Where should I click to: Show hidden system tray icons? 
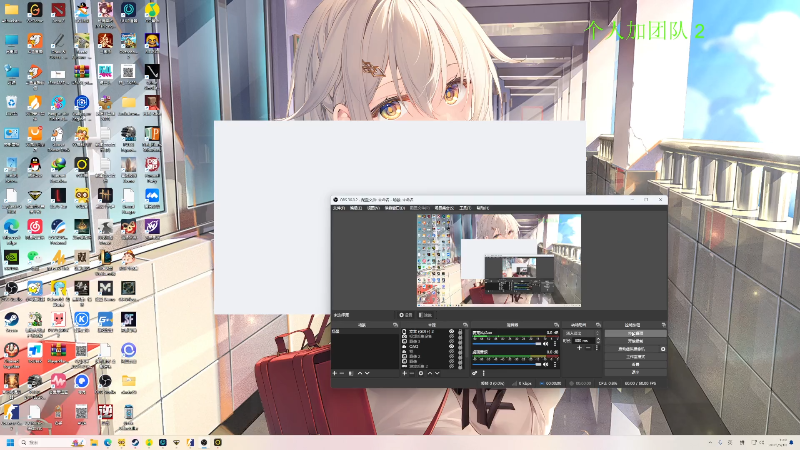(x=710, y=442)
